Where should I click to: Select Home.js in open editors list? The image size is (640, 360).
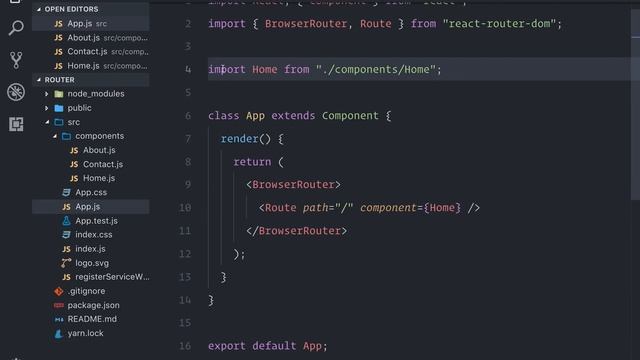pos(91,66)
